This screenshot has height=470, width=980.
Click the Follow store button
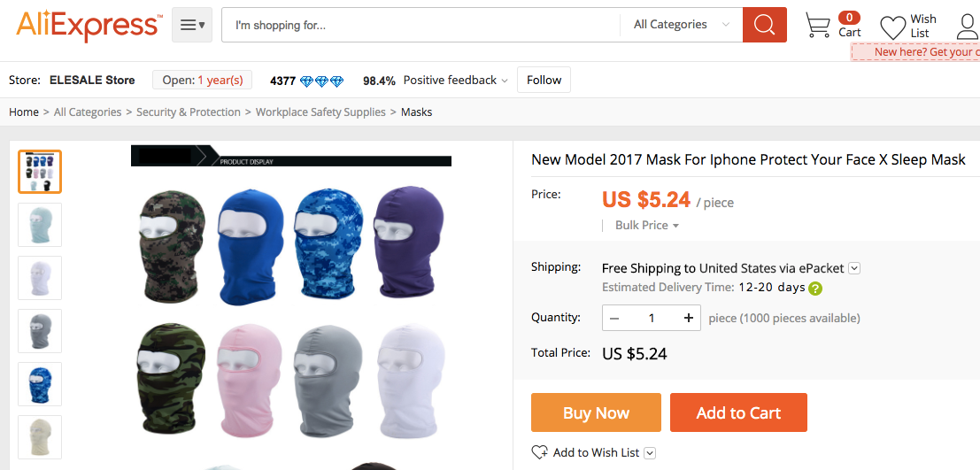(x=544, y=80)
